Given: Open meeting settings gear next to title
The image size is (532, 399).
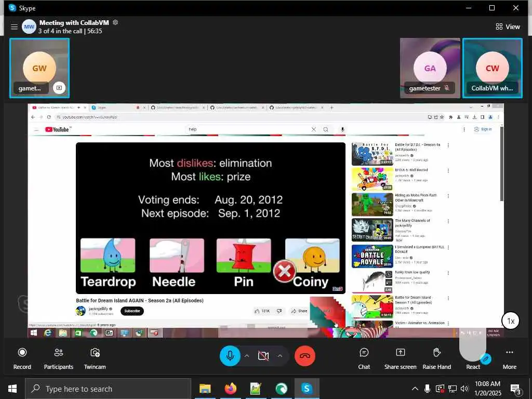Looking at the screenshot, I should (x=115, y=22).
